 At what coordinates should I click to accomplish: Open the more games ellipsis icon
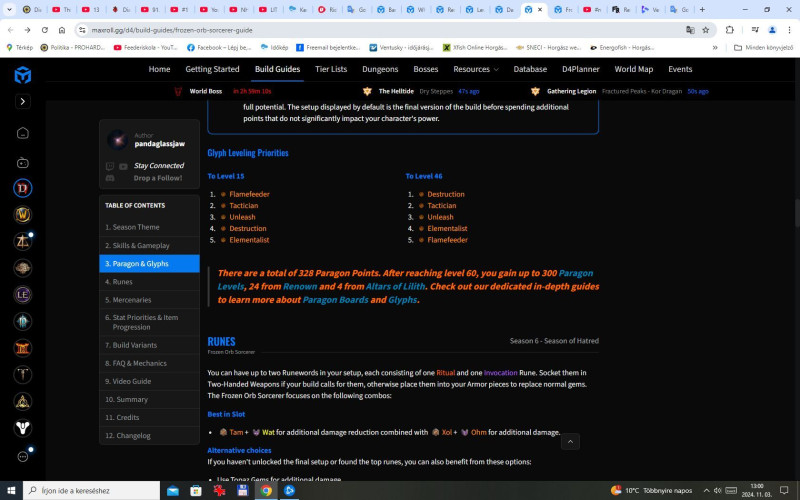pyautogui.click(x=22, y=457)
